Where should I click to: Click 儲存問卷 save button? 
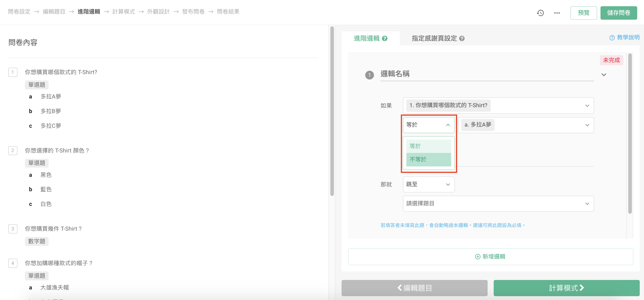tap(619, 13)
